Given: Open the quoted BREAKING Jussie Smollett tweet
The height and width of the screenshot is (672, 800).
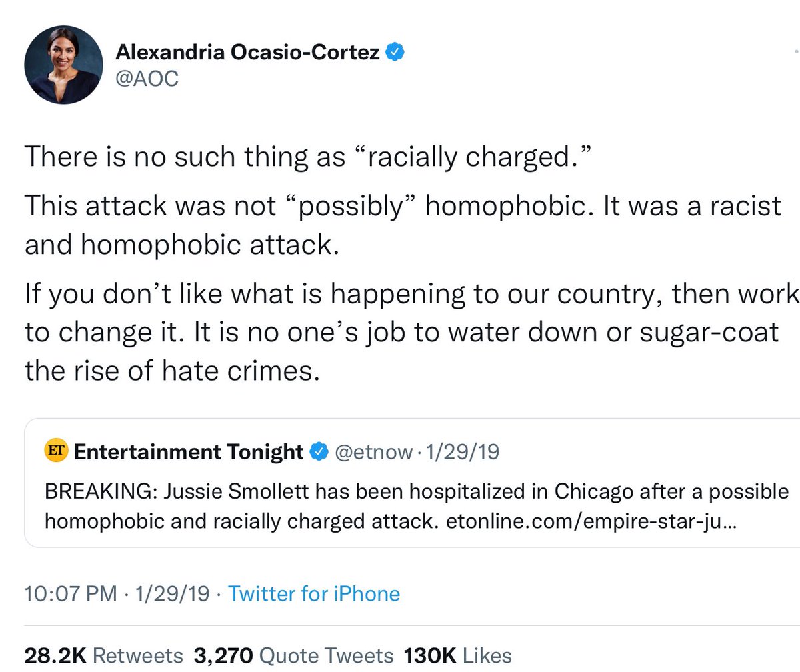Looking at the screenshot, I should [413, 493].
